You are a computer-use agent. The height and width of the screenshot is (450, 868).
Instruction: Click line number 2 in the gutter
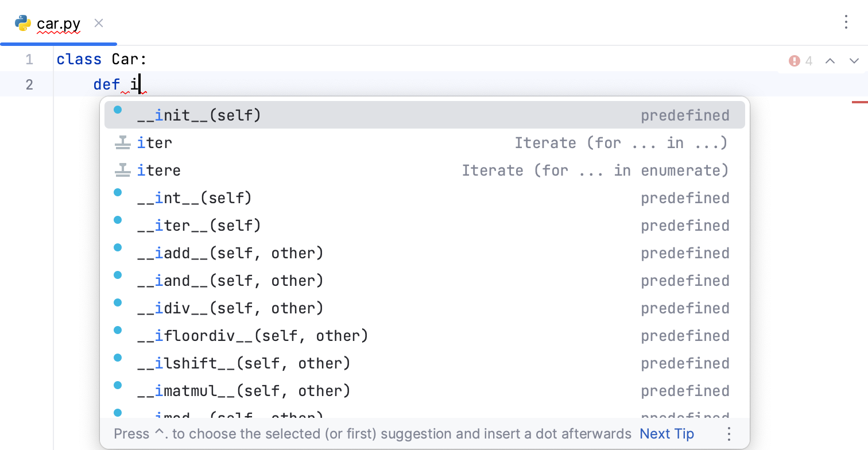tap(29, 84)
